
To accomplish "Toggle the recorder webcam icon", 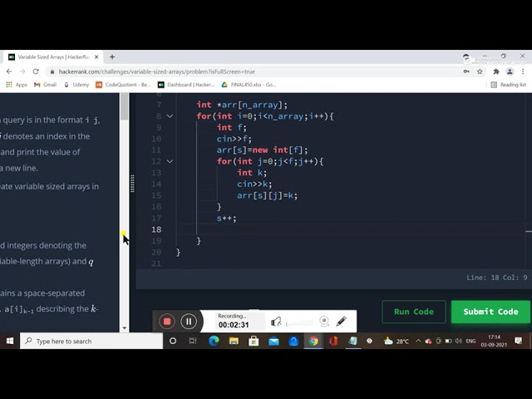I will [x=324, y=321].
